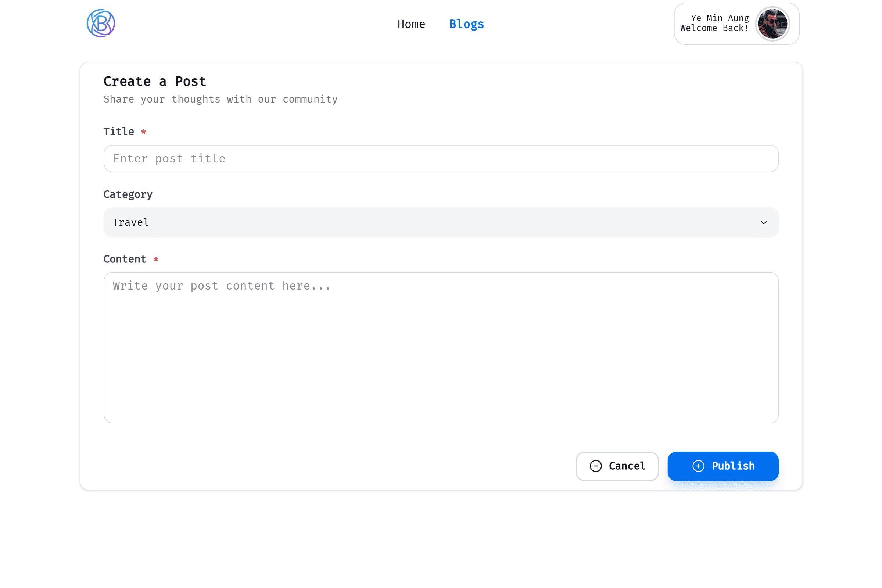Viewport: 882px width, 588px height.
Task: Open the Category dropdown showing Travel
Action: click(441, 222)
